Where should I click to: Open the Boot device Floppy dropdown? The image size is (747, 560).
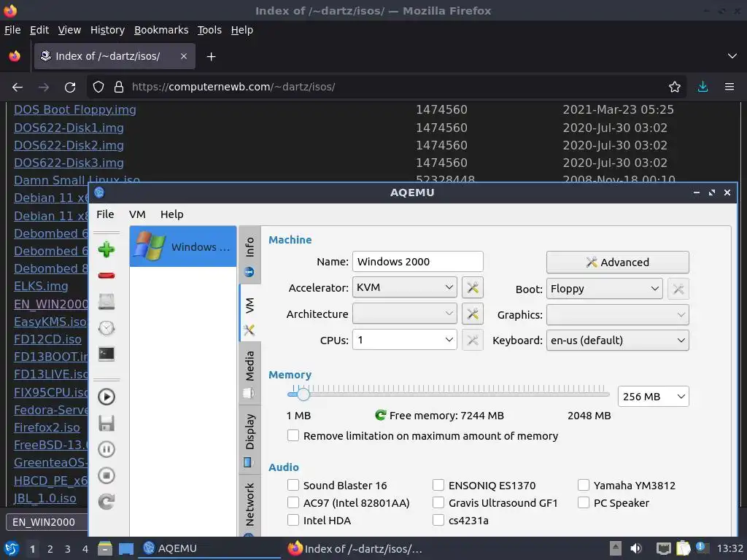tap(604, 289)
